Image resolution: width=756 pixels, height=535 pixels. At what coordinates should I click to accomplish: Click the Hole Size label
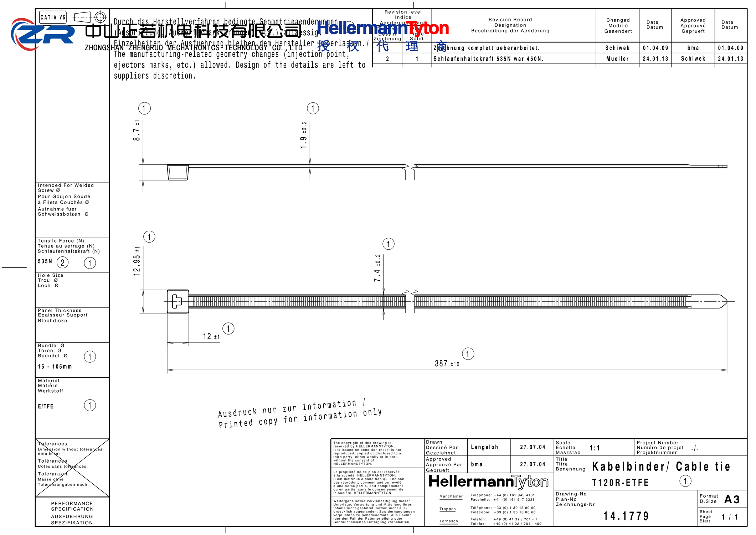click(x=51, y=275)
